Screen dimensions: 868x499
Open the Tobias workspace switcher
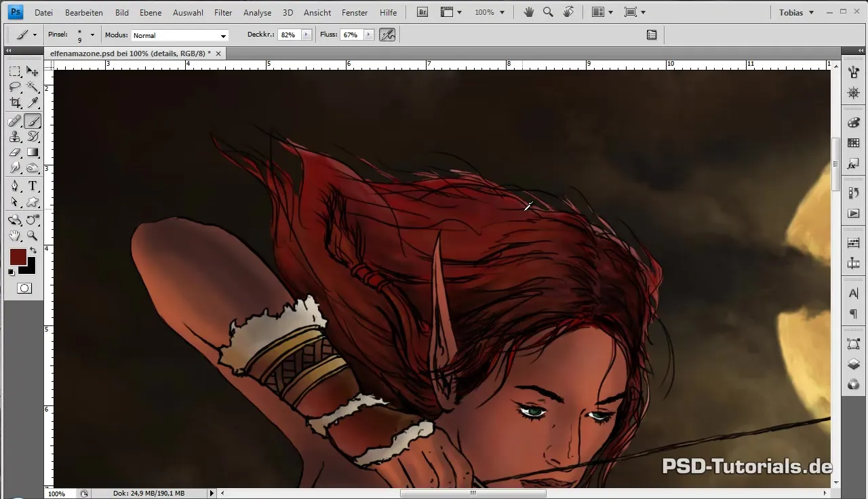point(796,12)
